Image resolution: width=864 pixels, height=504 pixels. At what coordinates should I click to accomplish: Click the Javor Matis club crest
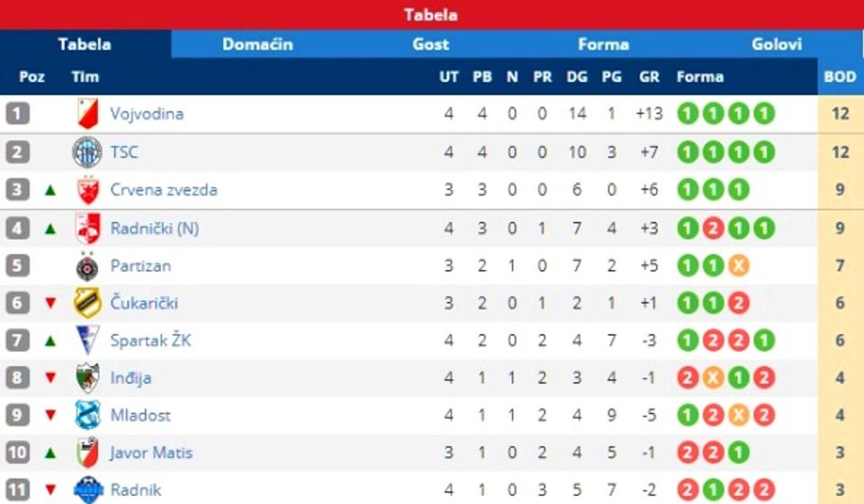(87, 453)
